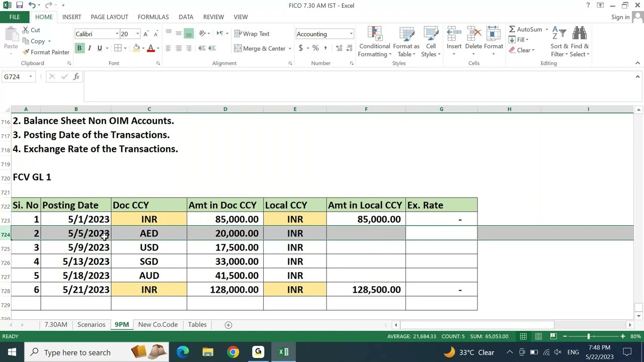Click the Clear button in Editing
Viewport: 644px width, 362px height.
(521, 50)
